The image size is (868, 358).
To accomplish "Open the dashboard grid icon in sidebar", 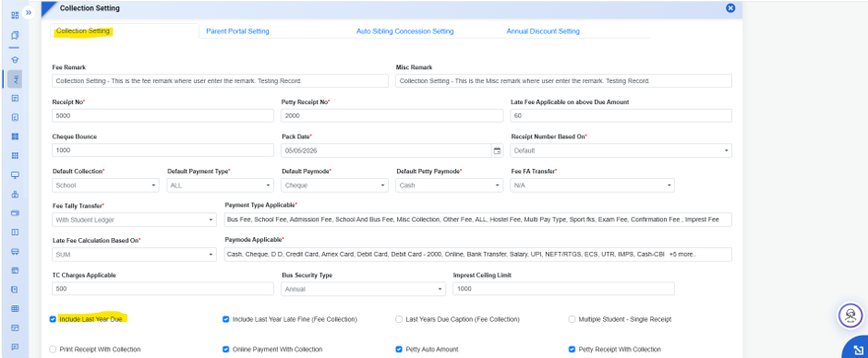I will pos(15,15).
